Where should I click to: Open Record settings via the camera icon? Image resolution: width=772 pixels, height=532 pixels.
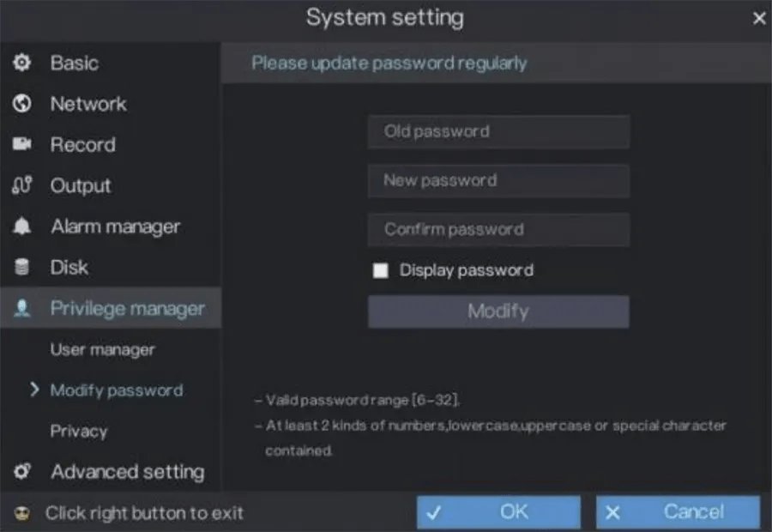[23, 144]
